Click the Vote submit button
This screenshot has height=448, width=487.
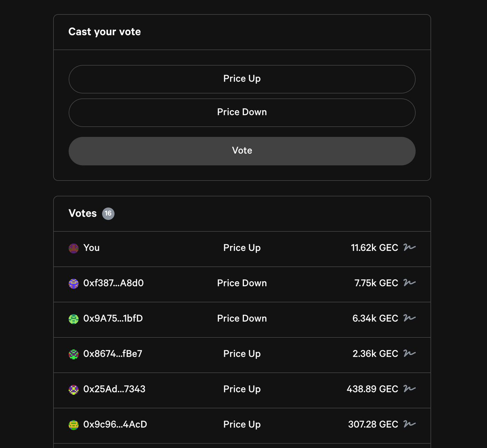[242, 151]
